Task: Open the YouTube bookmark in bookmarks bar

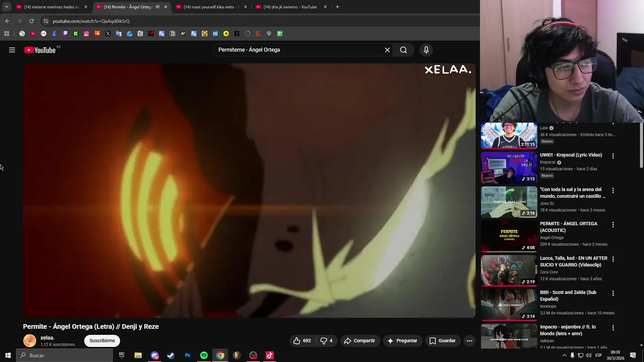Action: pos(33,34)
